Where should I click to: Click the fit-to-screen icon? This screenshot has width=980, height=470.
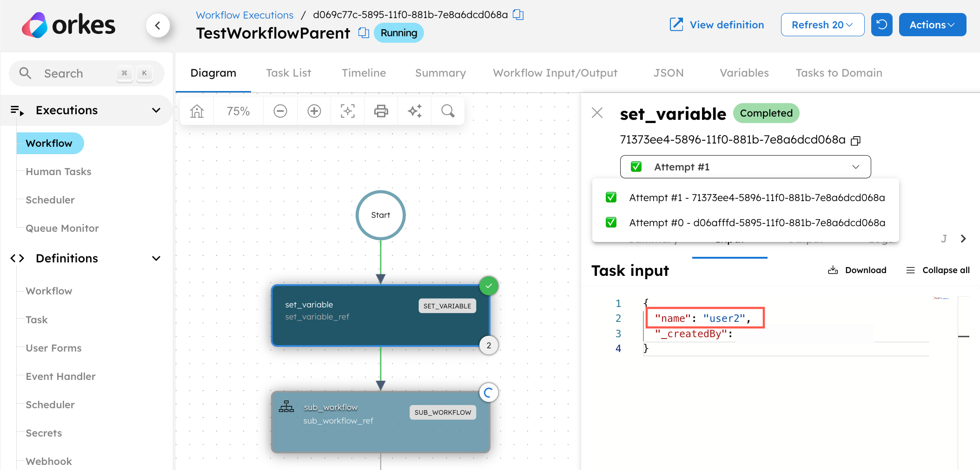[348, 111]
